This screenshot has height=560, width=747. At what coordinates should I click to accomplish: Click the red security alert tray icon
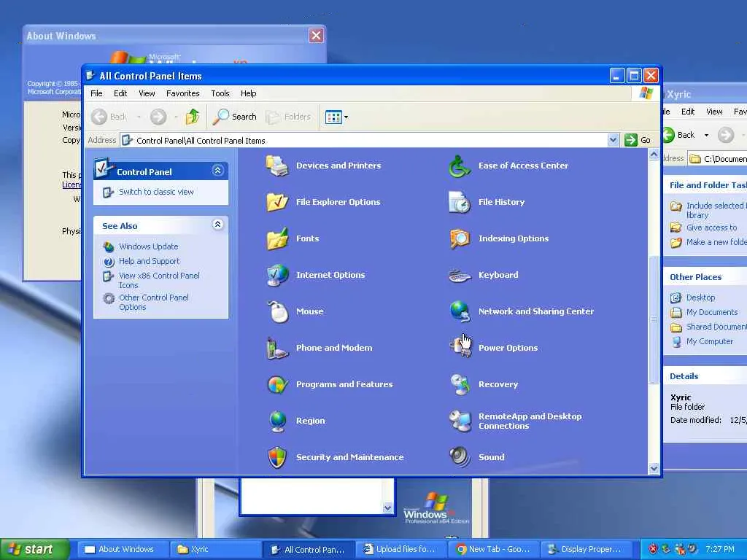click(x=653, y=549)
